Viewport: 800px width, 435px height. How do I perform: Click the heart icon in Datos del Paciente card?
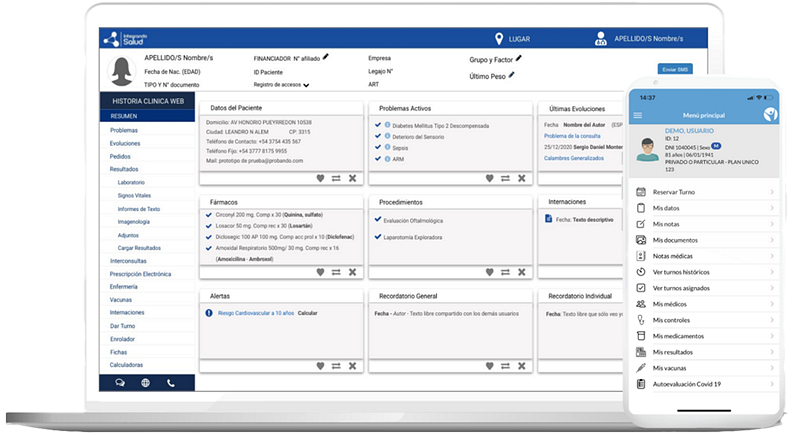[x=321, y=178]
